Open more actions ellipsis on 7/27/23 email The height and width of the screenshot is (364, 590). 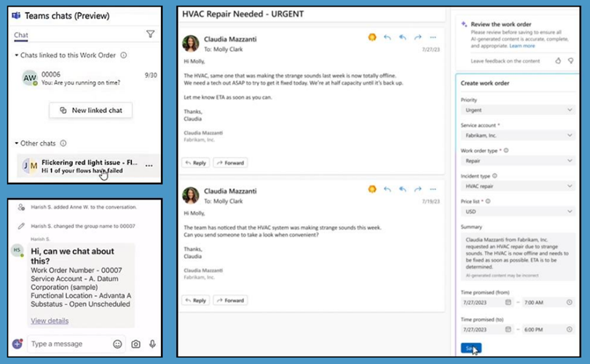pos(433,37)
